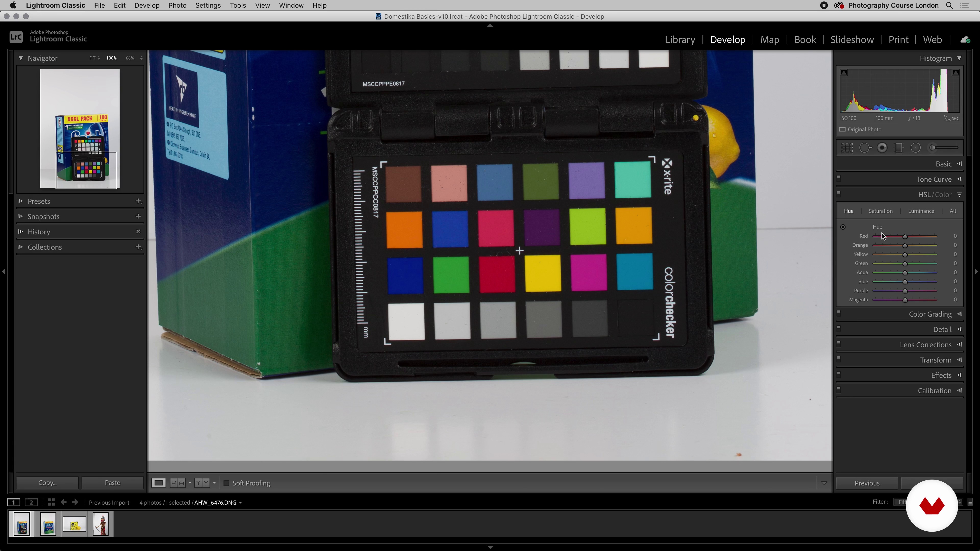Expand the Presets panel
The width and height of the screenshot is (980, 551).
[x=20, y=201]
